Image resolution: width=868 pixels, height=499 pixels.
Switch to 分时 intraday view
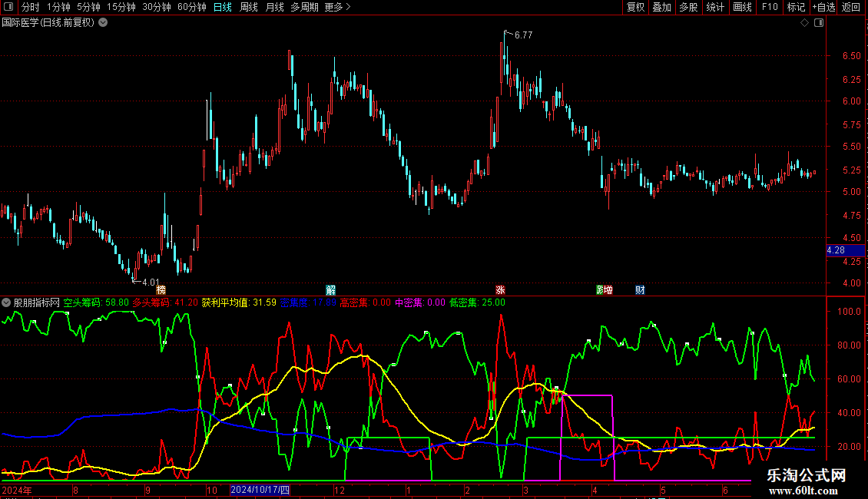coord(31,7)
